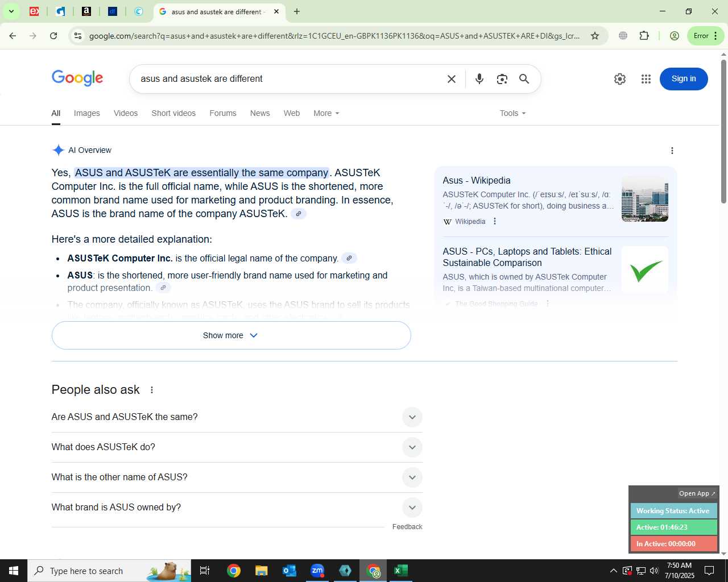Open the tab search dropdown arrow
Screen dimensions: 728x582
click(11, 11)
